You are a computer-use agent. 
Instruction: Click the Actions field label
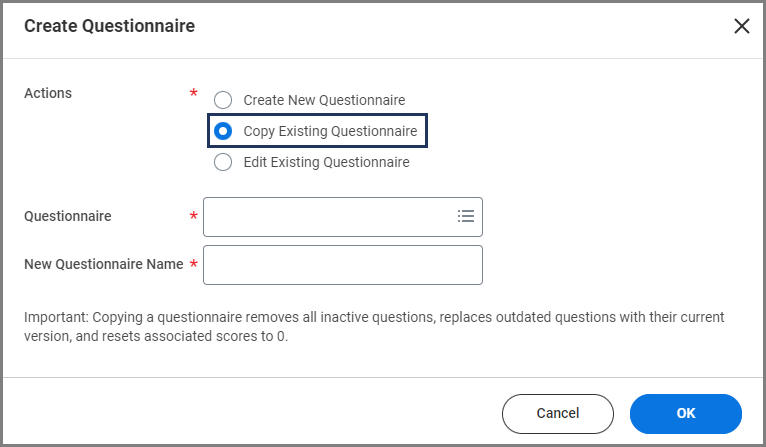pyautogui.click(x=48, y=93)
